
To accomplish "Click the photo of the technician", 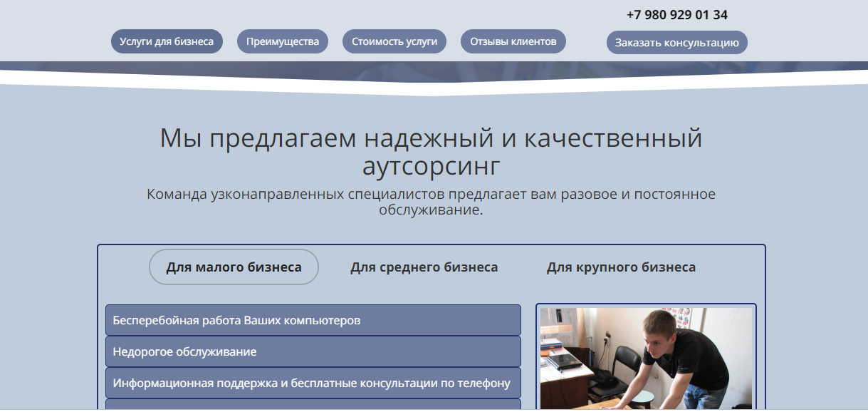I will pyautogui.click(x=646, y=358).
